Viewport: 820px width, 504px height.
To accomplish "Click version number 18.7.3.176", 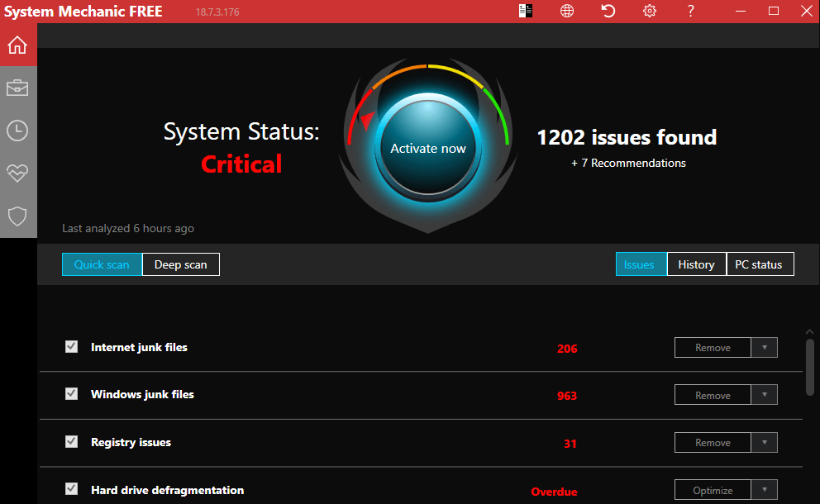I will (x=217, y=12).
